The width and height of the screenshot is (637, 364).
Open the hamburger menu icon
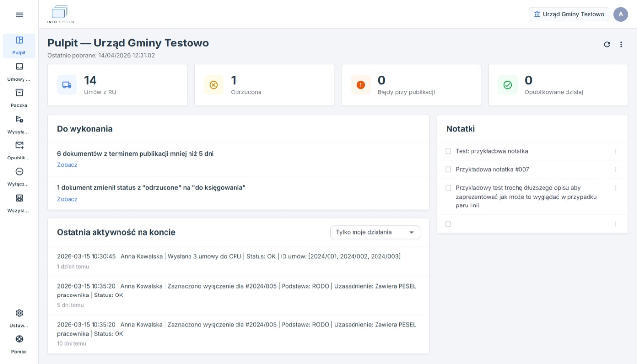[x=19, y=15]
